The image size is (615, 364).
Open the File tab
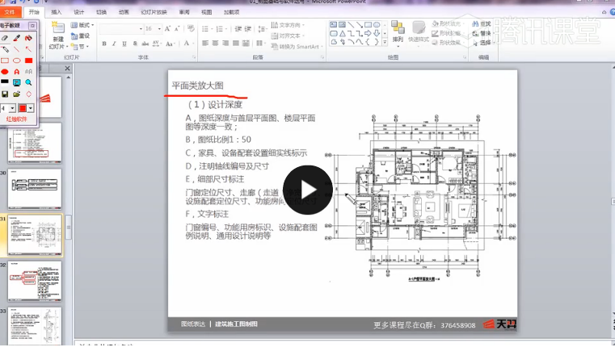coord(10,12)
